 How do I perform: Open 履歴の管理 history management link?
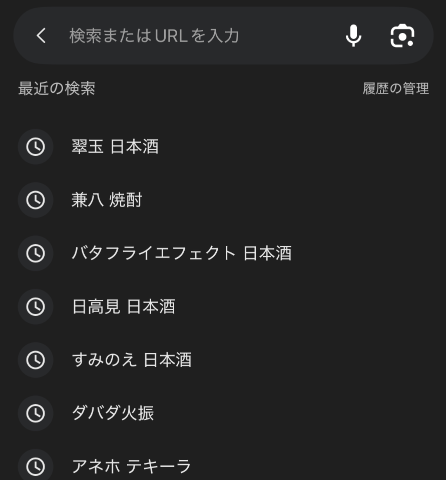(396, 89)
